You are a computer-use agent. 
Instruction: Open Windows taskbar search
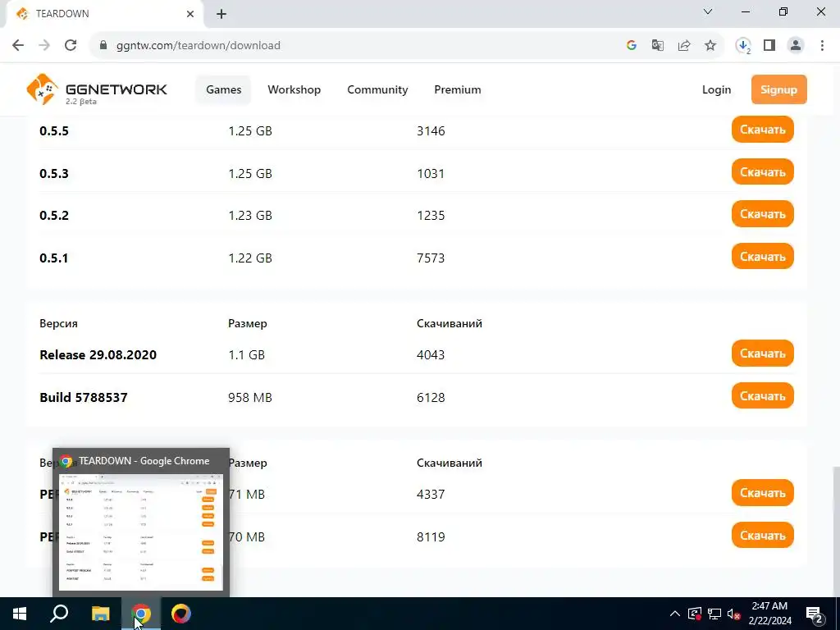pos(59,614)
